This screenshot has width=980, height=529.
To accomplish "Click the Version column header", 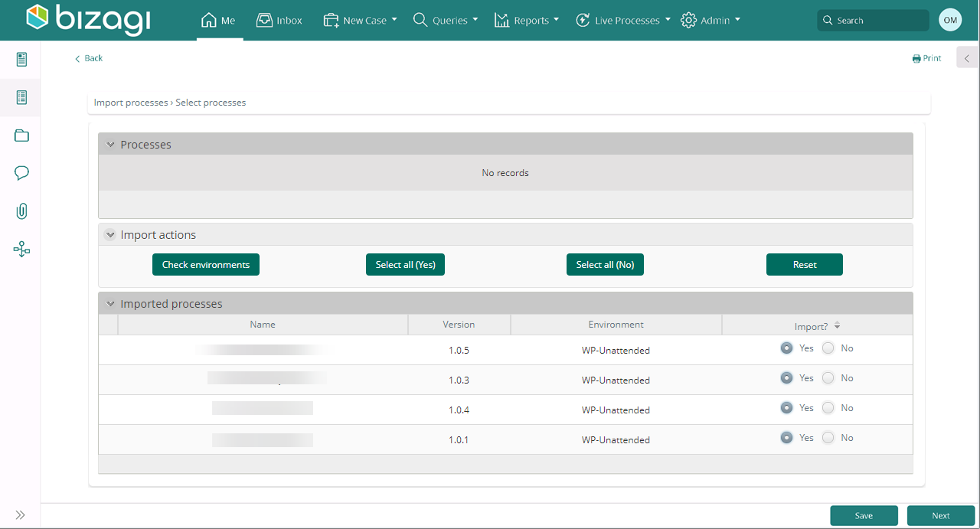I will coord(459,325).
